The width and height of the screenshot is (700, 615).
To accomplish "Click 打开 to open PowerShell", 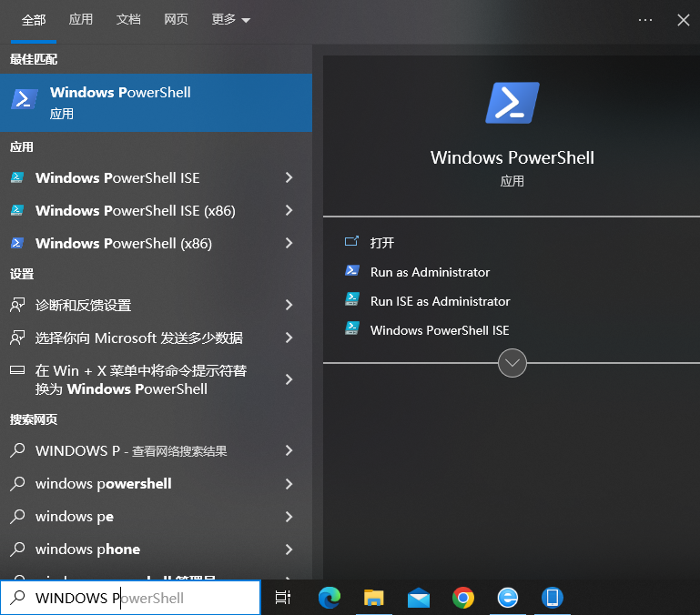I will pyautogui.click(x=382, y=243).
